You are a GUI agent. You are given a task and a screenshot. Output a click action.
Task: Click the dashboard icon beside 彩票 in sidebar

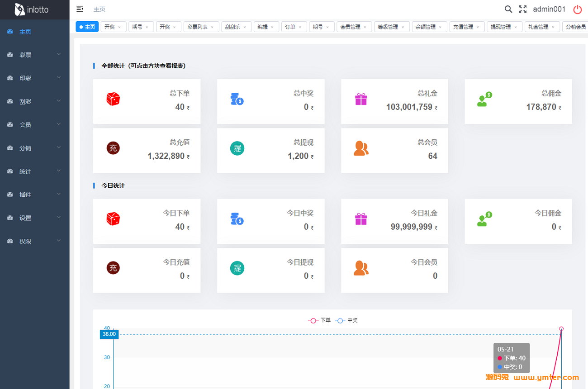(x=10, y=55)
